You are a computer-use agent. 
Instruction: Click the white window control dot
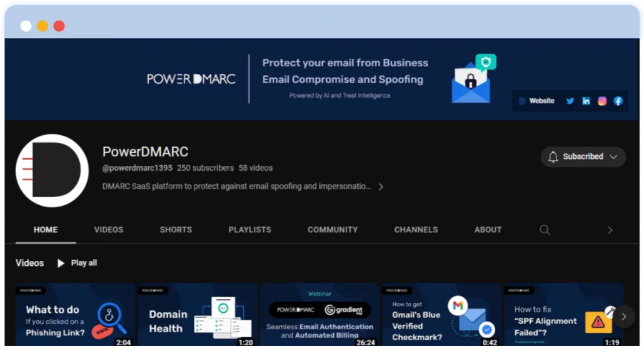tap(26, 26)
